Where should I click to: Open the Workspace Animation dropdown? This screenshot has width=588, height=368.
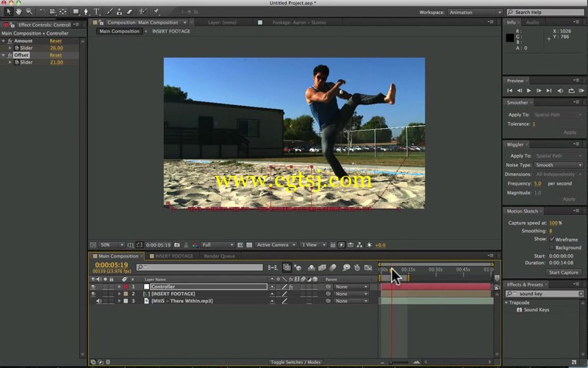point(475,13)
